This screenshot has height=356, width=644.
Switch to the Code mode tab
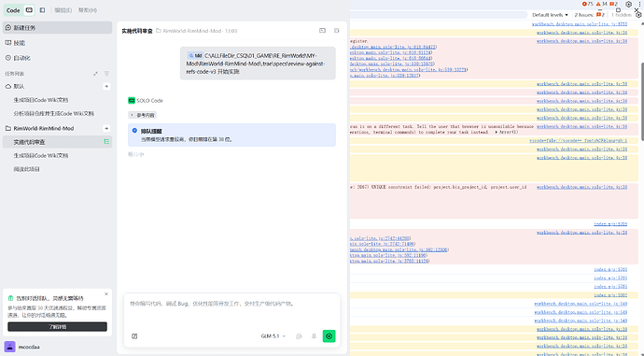13,10
